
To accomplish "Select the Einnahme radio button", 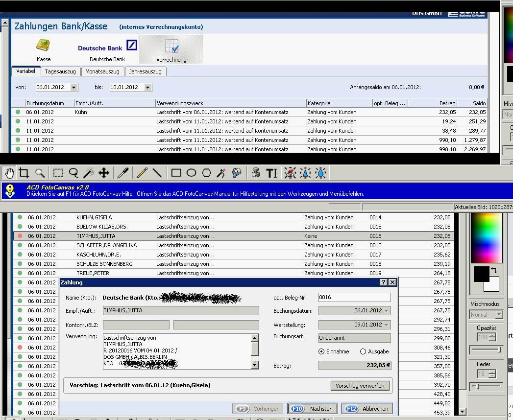I will (x=321, y=351).
